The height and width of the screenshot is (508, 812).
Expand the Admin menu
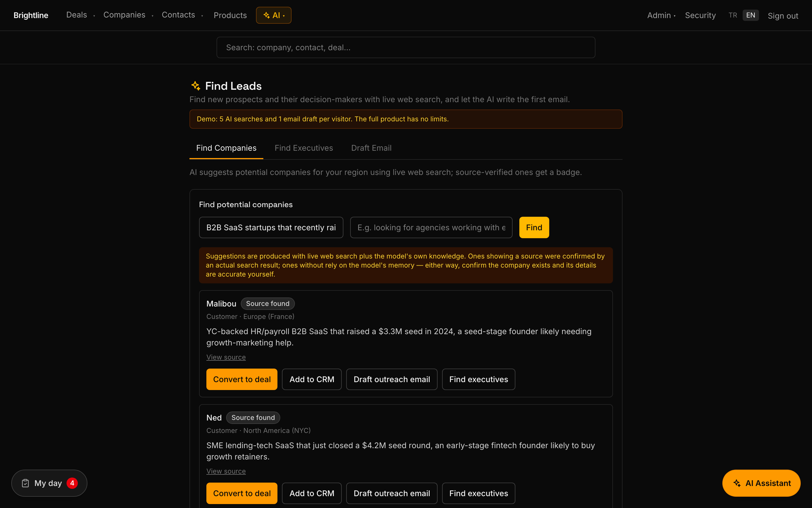(x=661, y=15)
